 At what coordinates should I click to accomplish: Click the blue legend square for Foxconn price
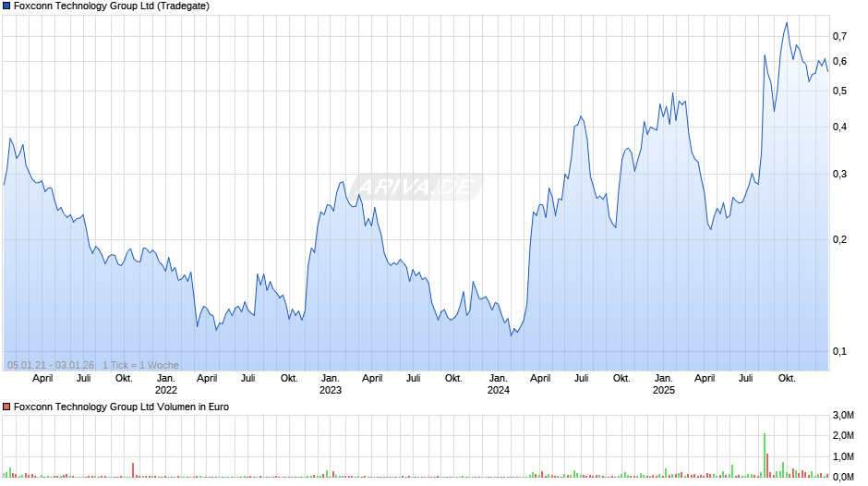point(6,6)
